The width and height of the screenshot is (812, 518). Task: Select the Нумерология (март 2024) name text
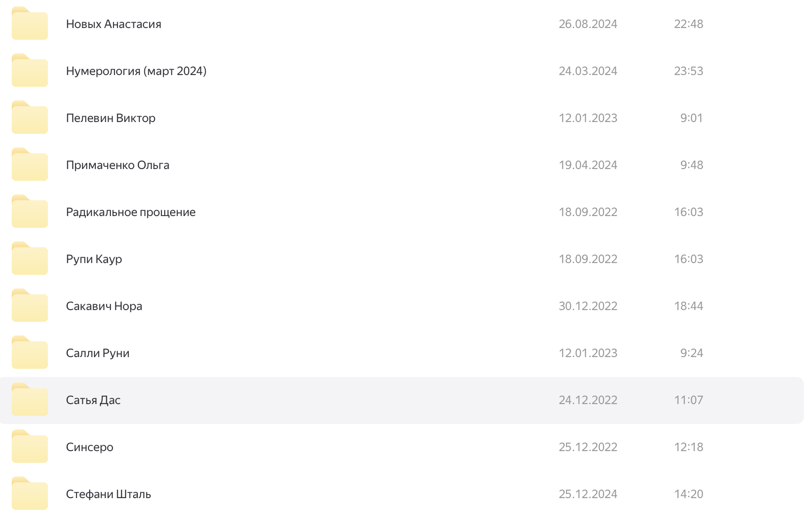[136, 71]
